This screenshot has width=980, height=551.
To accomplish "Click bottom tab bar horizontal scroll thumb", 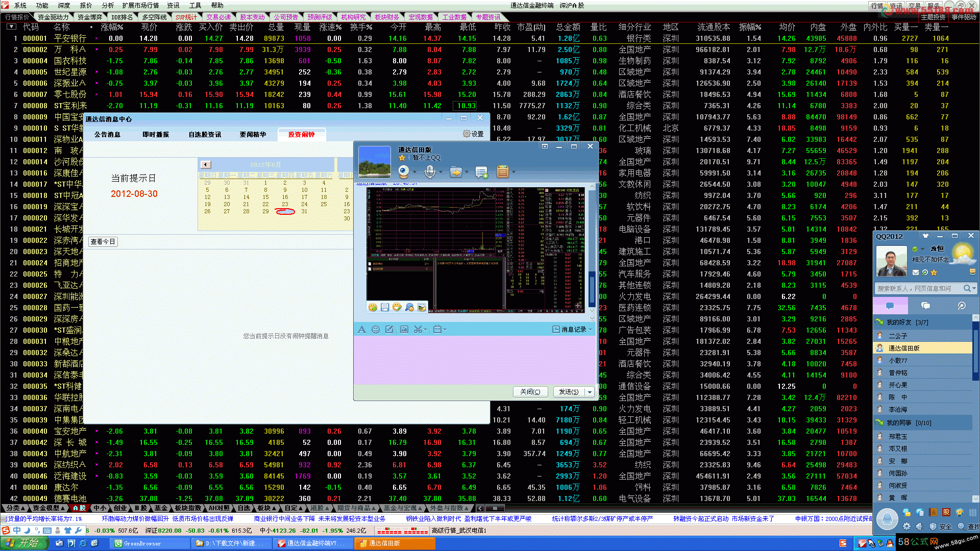I will click(x=495, y=508).
